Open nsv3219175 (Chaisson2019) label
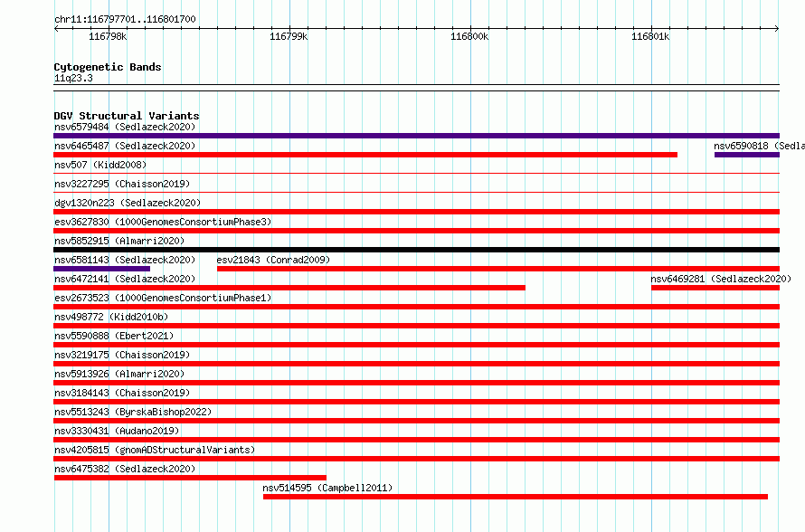 click(122, 355)
